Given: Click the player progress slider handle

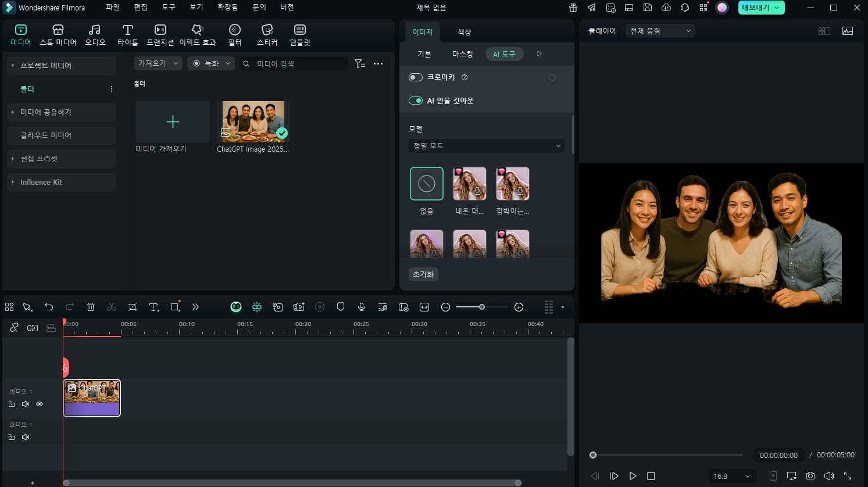Looking at the screenshot, I should click(593, 455).
